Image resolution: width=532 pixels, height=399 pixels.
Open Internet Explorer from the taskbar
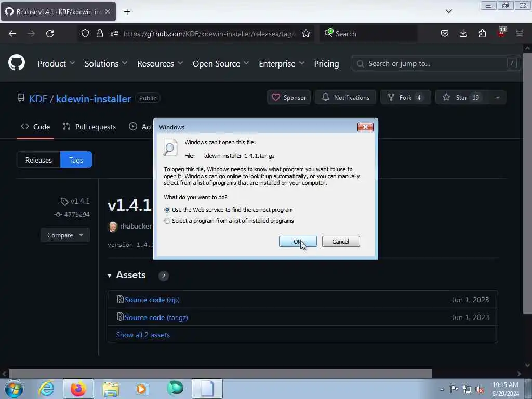(46, 389)
